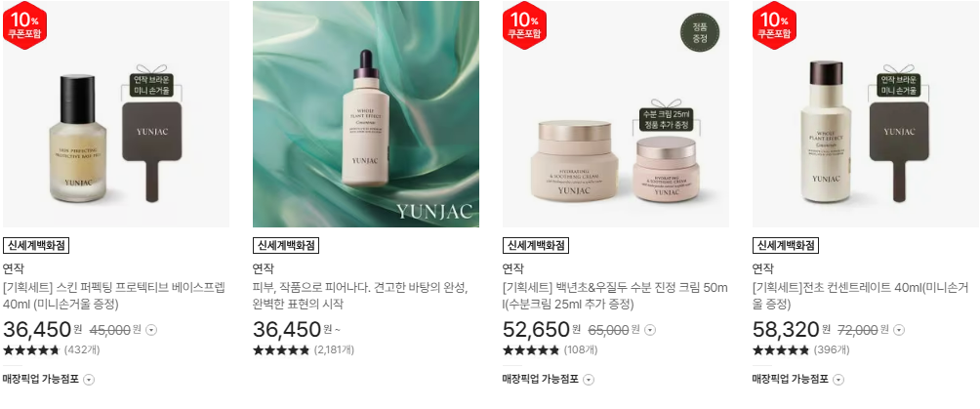Viewport: 980px width, 409px height.
Task: Click the 10% coupon badge on the base prep product
Action: 25,25
